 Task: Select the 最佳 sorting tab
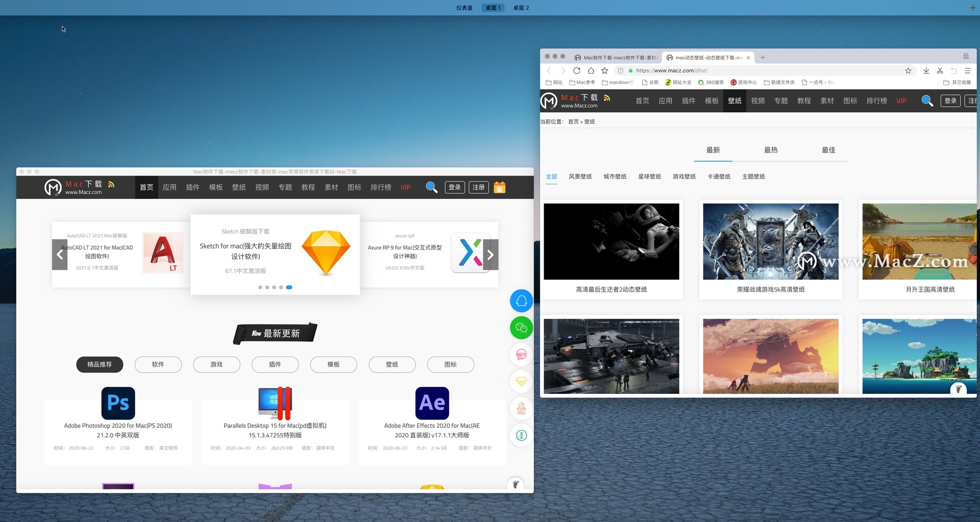point(828,150)
